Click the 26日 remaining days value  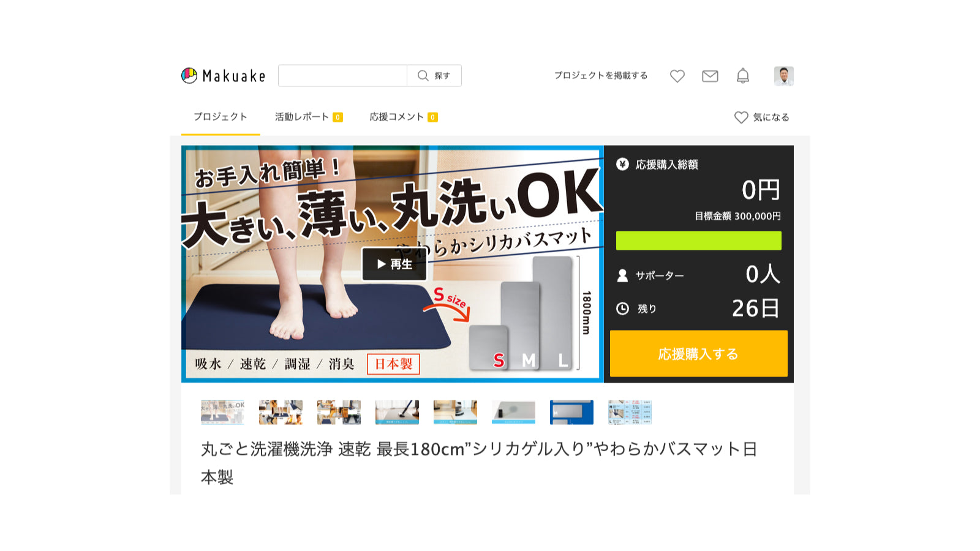(756, 309)
